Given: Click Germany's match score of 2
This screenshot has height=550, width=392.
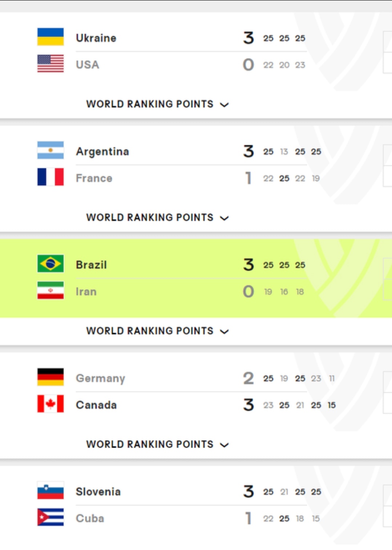Looking at the screenshot, I should 248,378.
